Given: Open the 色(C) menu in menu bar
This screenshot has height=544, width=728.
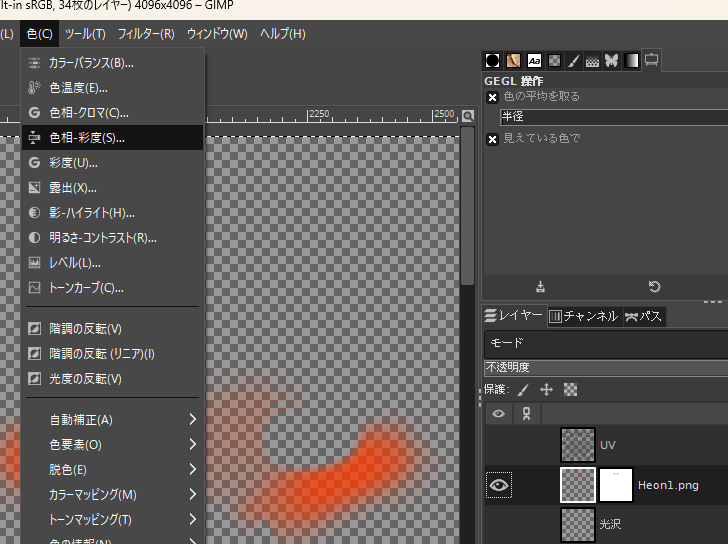Looking at the screenshot, I should pos(39,33).
